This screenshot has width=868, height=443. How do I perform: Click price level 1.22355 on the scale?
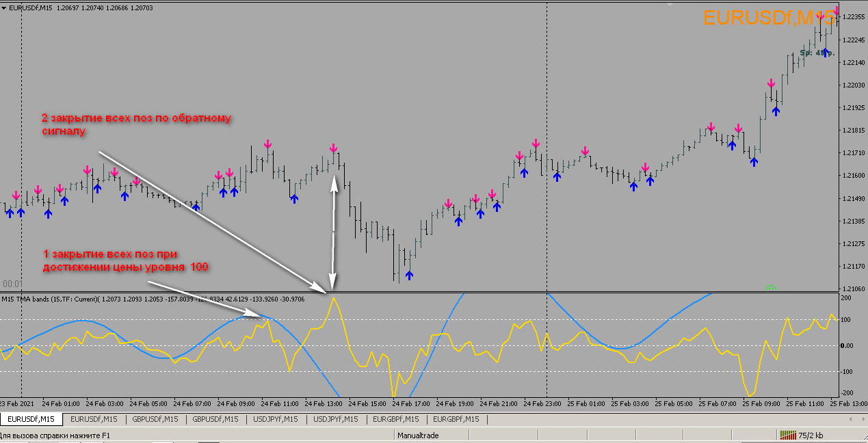(x=854, y=17)
